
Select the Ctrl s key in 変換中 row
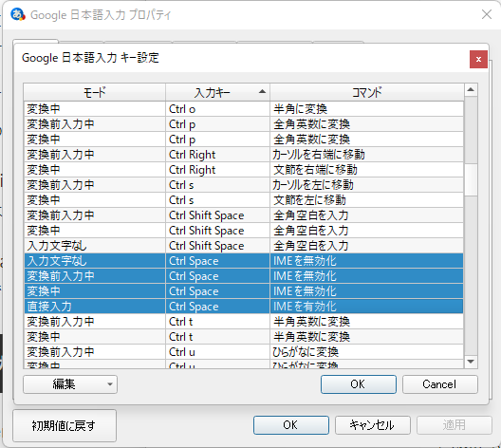click(217, 200)
